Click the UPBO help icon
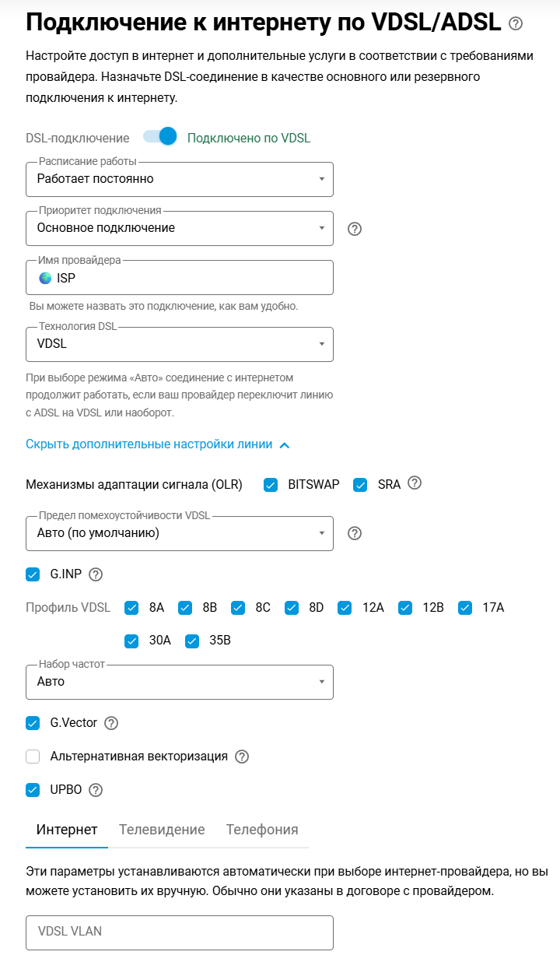The image size is (560, 962). pyautogui.click(x=95, y=789)
